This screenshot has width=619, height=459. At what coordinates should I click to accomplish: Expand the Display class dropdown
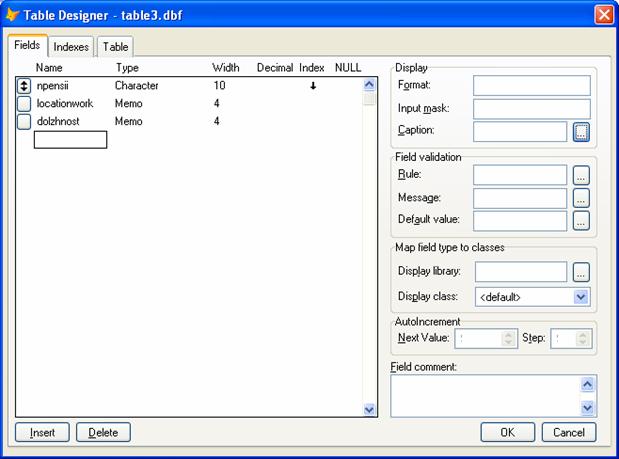tap(581, 297)
